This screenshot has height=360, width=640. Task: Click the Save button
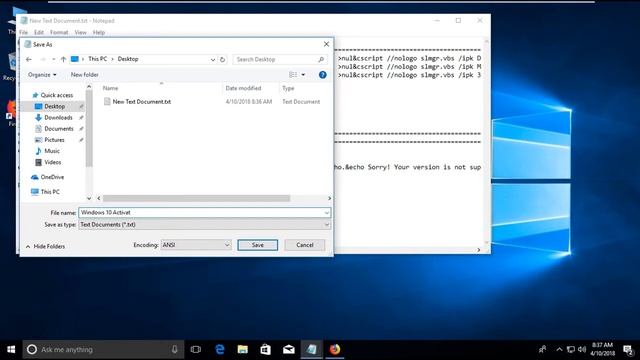[258, 245]
